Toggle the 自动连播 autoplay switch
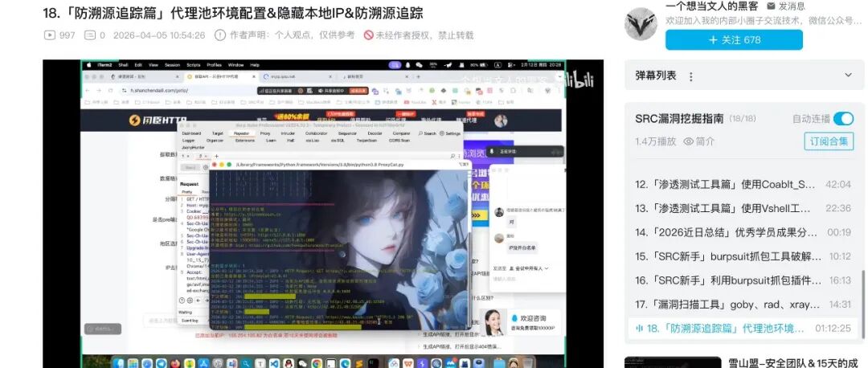The width and height of the screenshot is (868, 368). pyautogui.click(x=844, y=118)
